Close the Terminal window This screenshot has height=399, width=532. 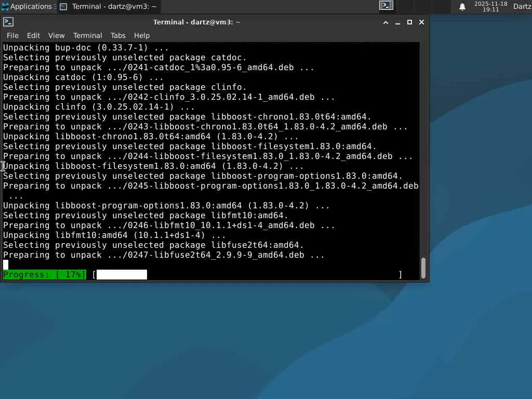[421, 22]
